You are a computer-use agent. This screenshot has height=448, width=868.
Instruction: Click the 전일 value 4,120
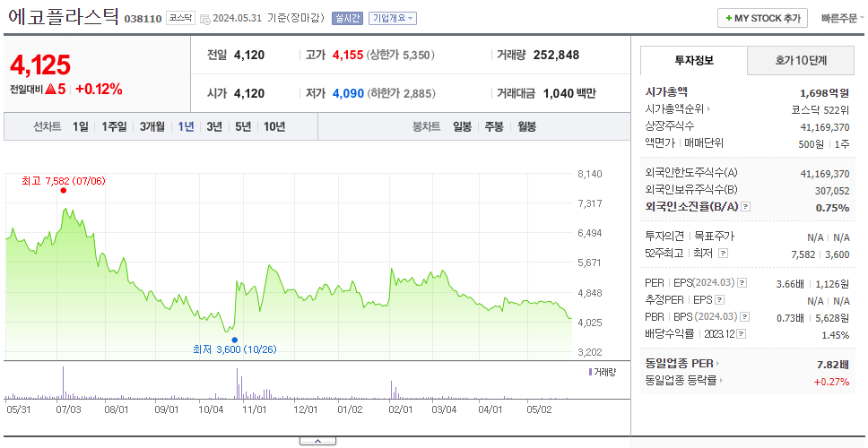coord(249,56)
